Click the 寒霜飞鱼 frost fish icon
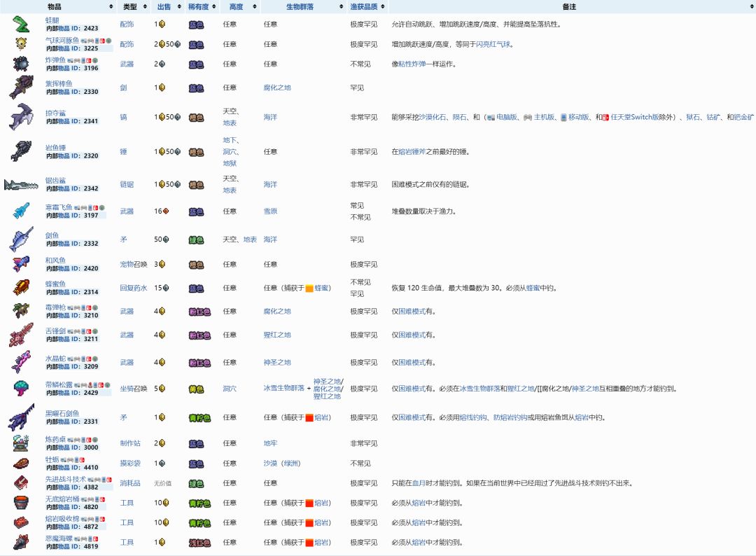The image size is (756, 556). (21, 211)
